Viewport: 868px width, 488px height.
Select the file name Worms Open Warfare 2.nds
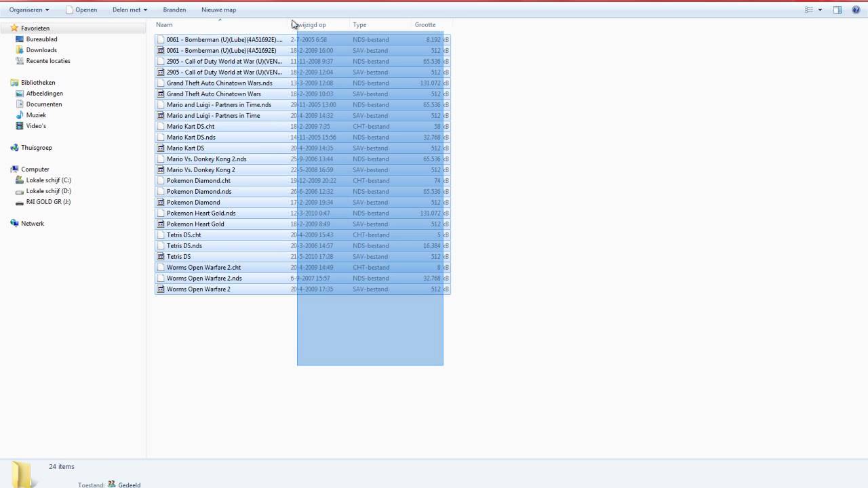tap(204, 278)
